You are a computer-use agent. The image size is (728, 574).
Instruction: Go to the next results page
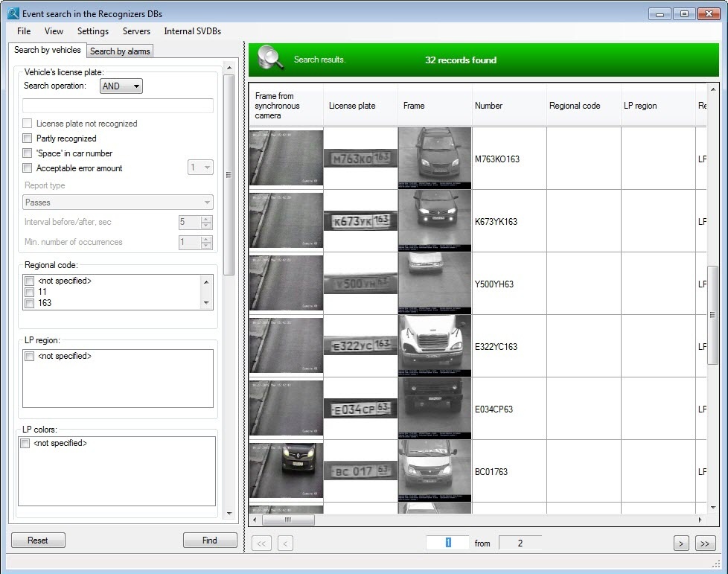680,543
